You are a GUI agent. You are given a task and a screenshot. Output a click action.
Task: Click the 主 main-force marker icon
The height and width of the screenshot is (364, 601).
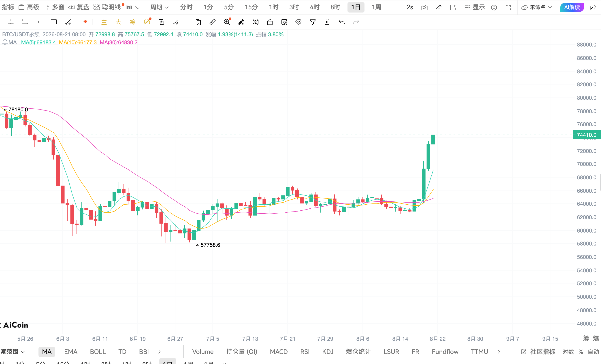[104, 22]
